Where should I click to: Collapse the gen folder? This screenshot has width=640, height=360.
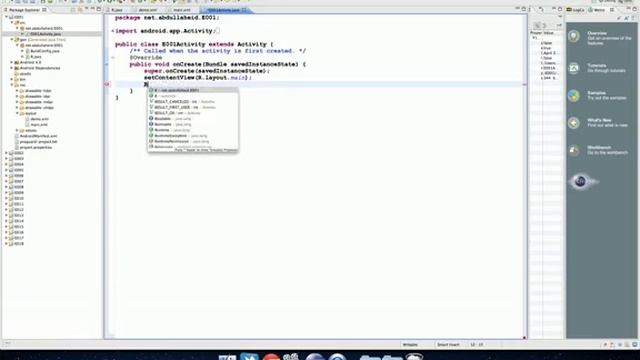(x=12, y=40)
